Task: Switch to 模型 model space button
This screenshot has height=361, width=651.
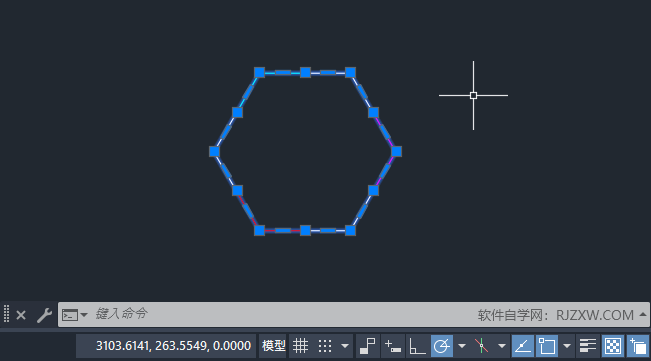Action: tap(274, 346)
